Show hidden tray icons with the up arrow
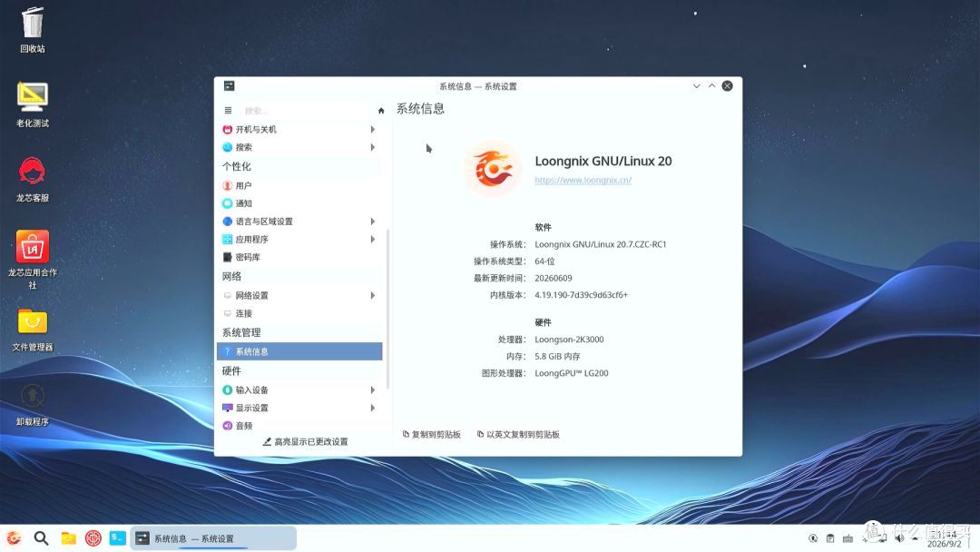980x552 pixels. click(x=916, y=538)
